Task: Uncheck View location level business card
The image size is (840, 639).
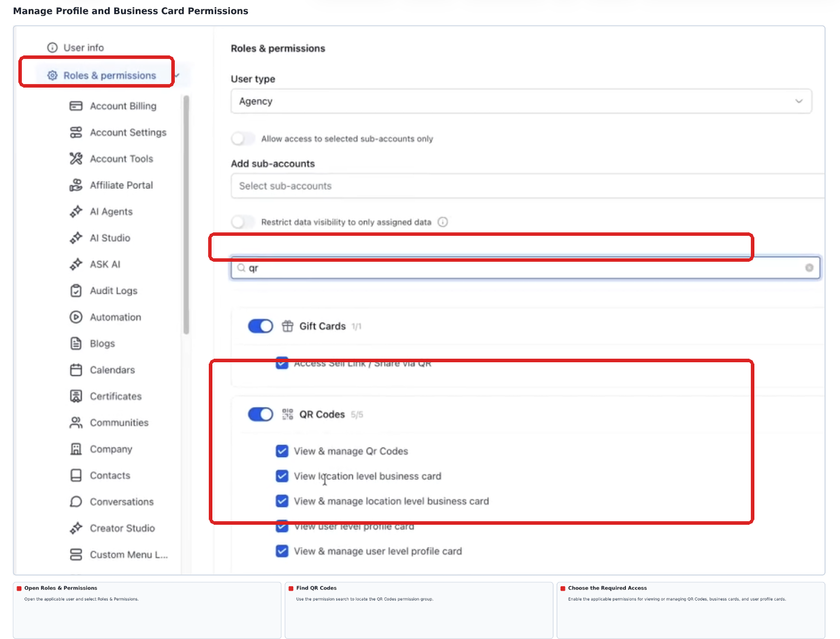Action: pyautogui.click(x=282, y=476)
